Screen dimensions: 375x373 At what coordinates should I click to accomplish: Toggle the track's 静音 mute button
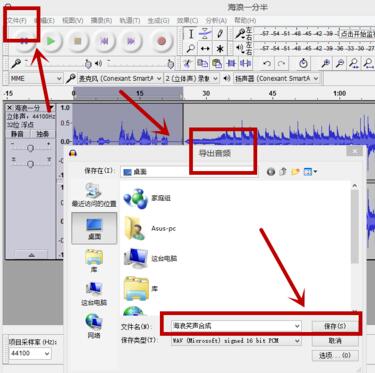pyautogui.click(x=17, y=134)
